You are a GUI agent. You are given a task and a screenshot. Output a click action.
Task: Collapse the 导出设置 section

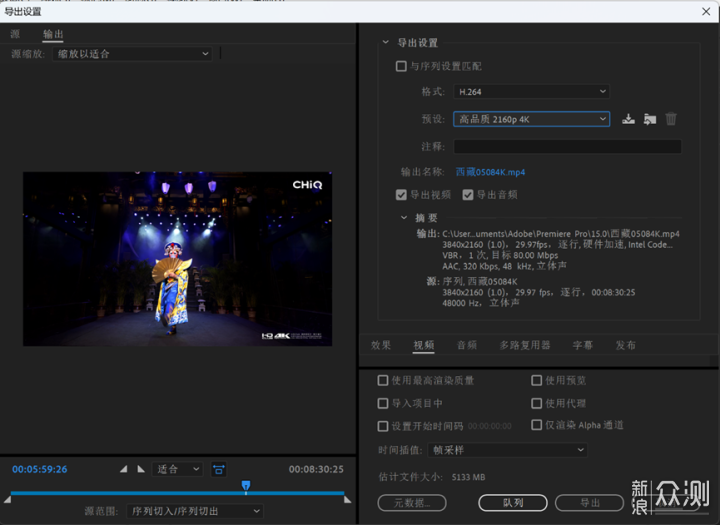[385, 43]
